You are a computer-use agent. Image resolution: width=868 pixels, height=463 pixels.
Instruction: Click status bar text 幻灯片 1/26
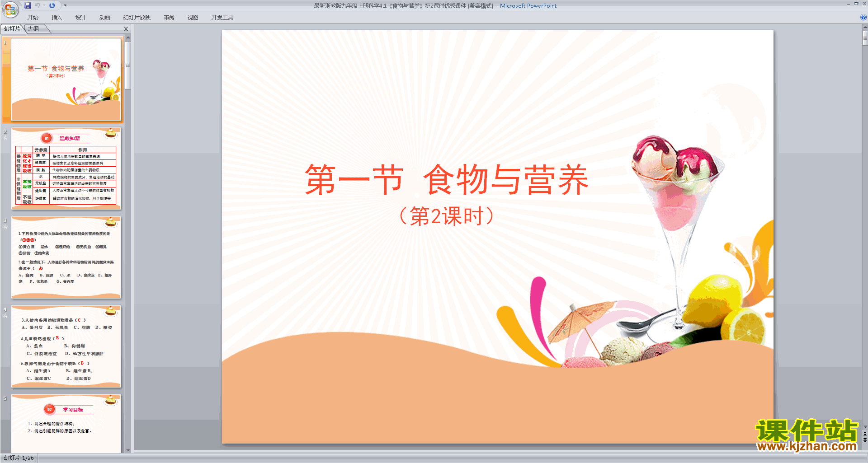(19, 458)
